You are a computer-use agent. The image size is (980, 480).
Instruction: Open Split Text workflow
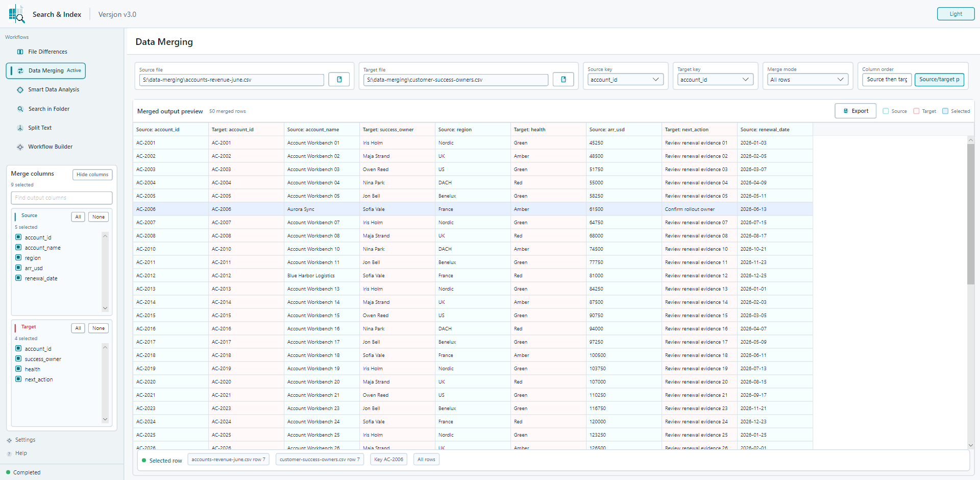[x=40, y=128]
